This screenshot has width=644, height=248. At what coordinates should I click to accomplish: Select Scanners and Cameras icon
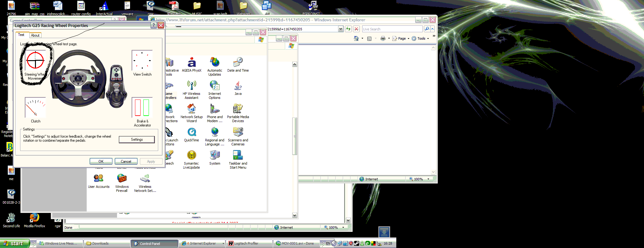[x=238, y=136]
